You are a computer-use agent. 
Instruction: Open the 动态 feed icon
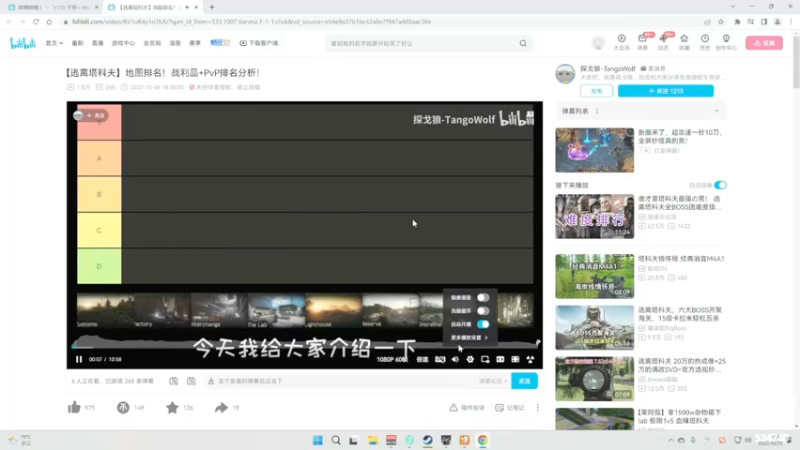pos(663,42)
